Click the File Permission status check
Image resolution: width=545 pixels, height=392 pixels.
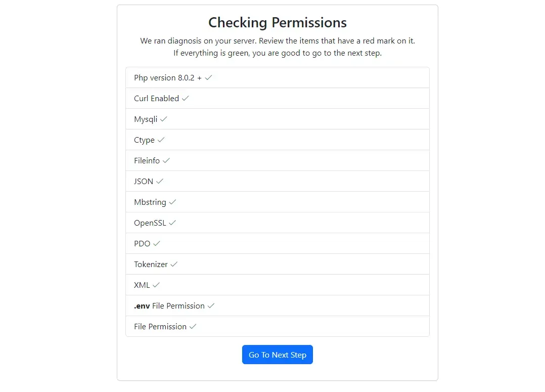[194, 326]
